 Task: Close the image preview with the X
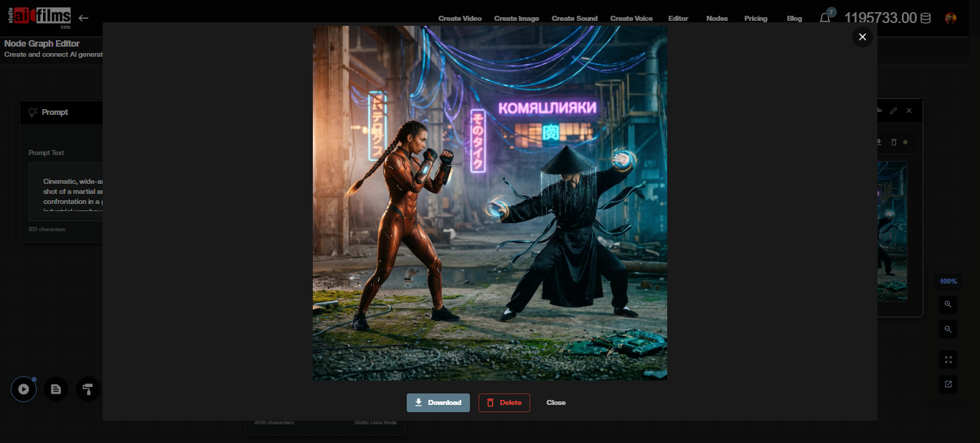coord(862,37)
